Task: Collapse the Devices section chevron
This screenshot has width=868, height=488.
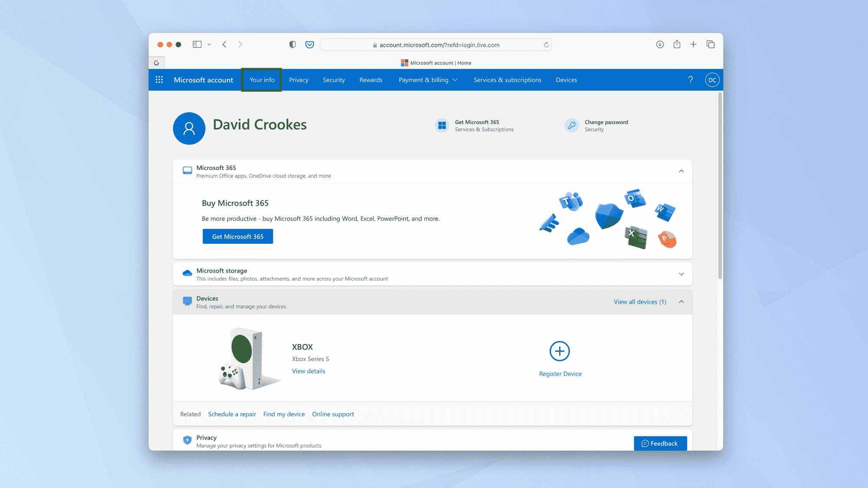Action: [681, 302]
